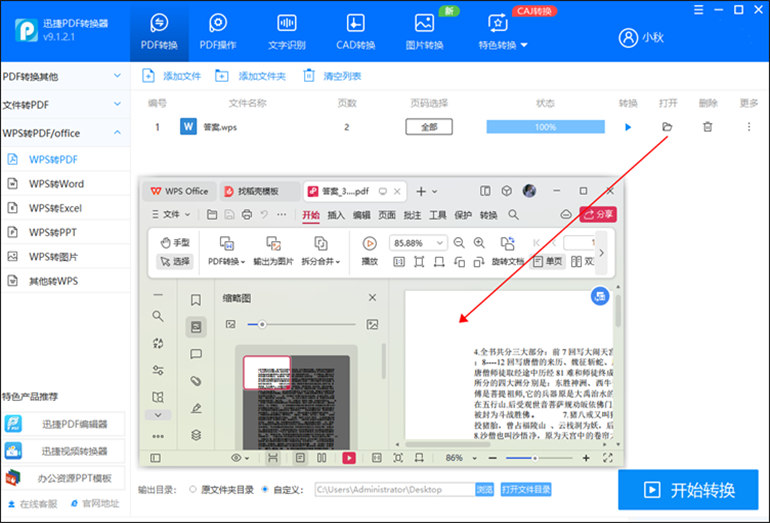
Task: Open output folder icon for 答案.wps
Action: tap(667, 127)
